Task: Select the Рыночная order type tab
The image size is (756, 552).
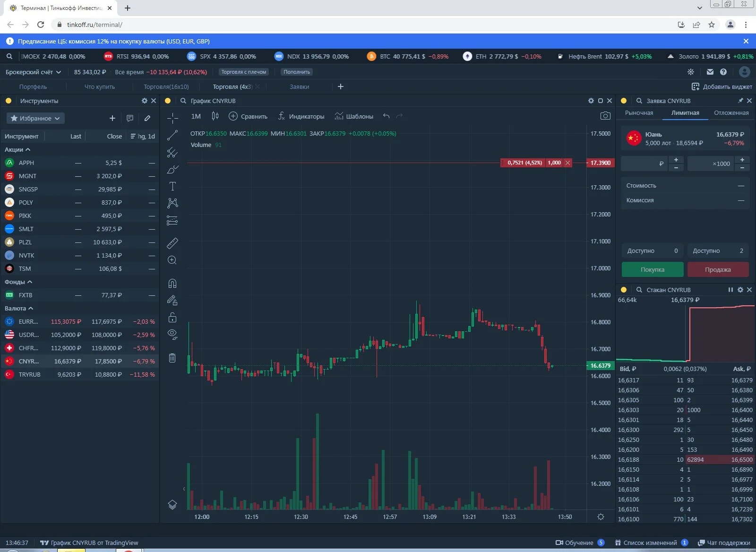Action: coord(639,113)
